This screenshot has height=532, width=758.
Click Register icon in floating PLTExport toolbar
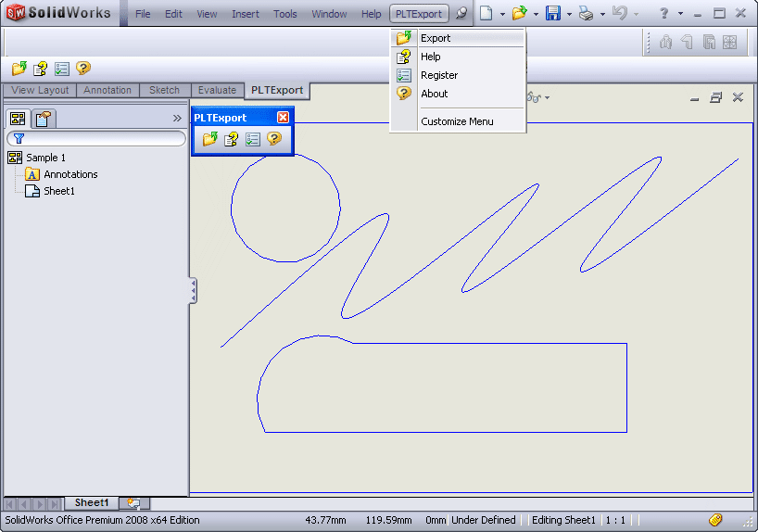point(253,139)
